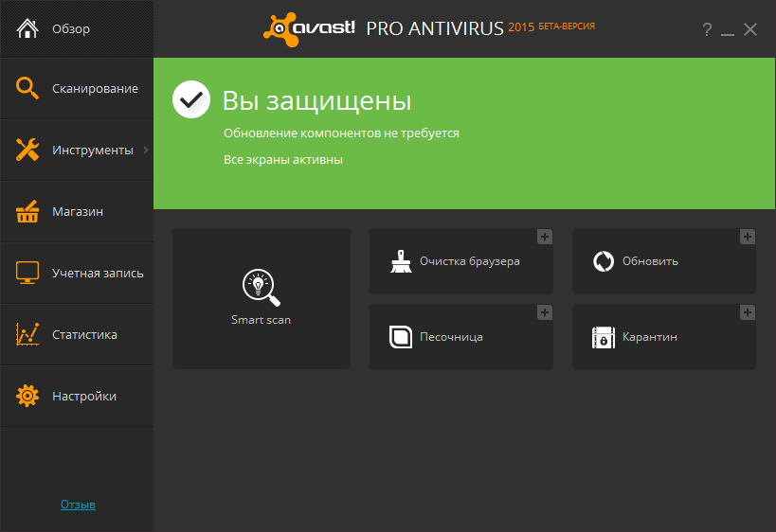Open the Очистка браузера tile
Screen dimensions: 776x532
[461, 261]
